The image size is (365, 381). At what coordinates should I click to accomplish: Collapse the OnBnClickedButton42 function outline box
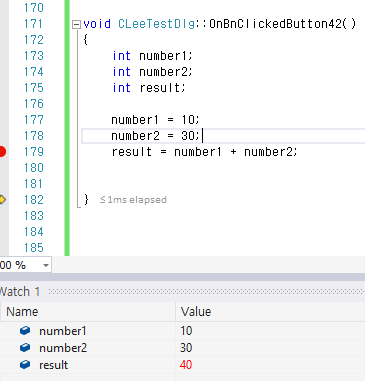coord(76,24)
